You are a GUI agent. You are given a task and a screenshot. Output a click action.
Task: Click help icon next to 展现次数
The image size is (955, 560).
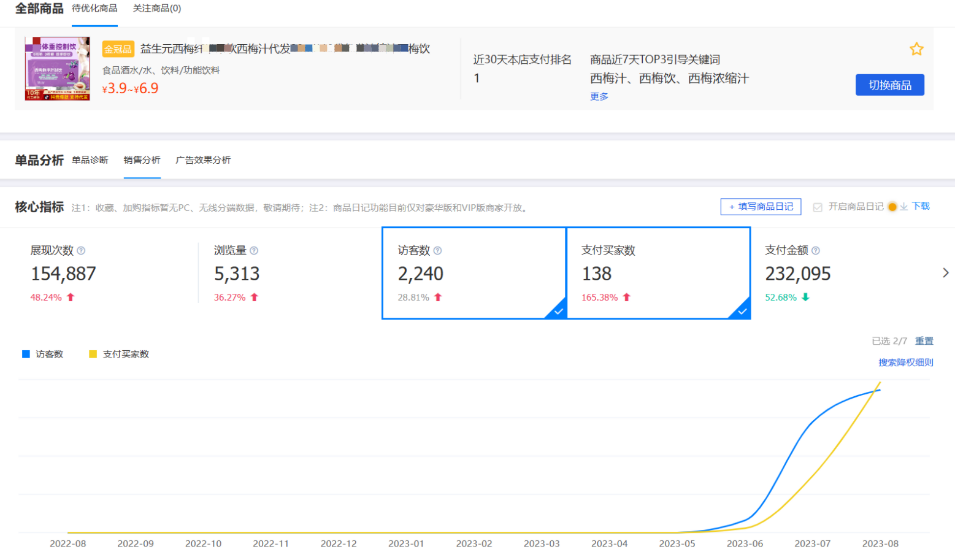point(81,251)
